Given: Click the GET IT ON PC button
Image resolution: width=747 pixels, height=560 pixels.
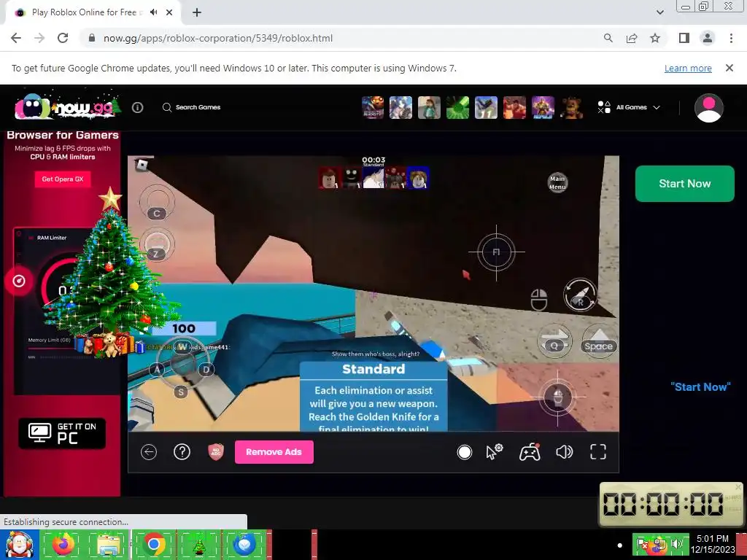Looking at the screenshot, I should [x=62, y=433].
